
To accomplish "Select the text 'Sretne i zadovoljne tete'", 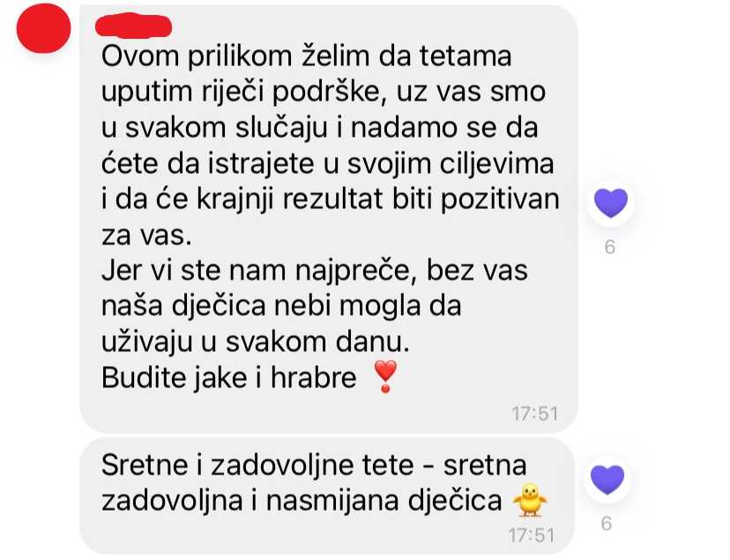I will pyautogui.click(x=257, y=465).
